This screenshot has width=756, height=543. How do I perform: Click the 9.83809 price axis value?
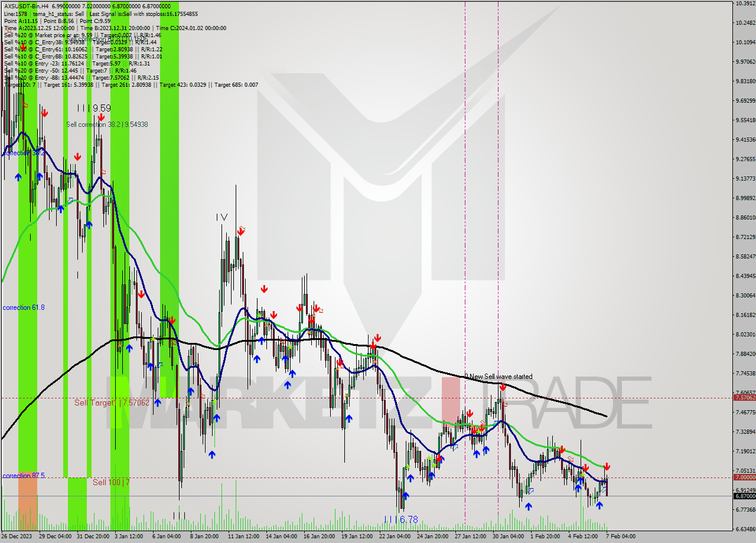[745, 81]
